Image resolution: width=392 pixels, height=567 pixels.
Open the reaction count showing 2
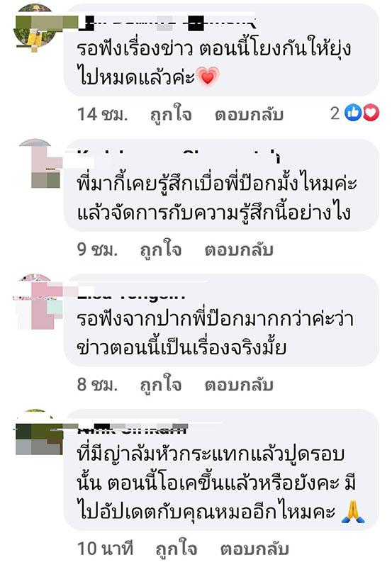tap(335, 113)
